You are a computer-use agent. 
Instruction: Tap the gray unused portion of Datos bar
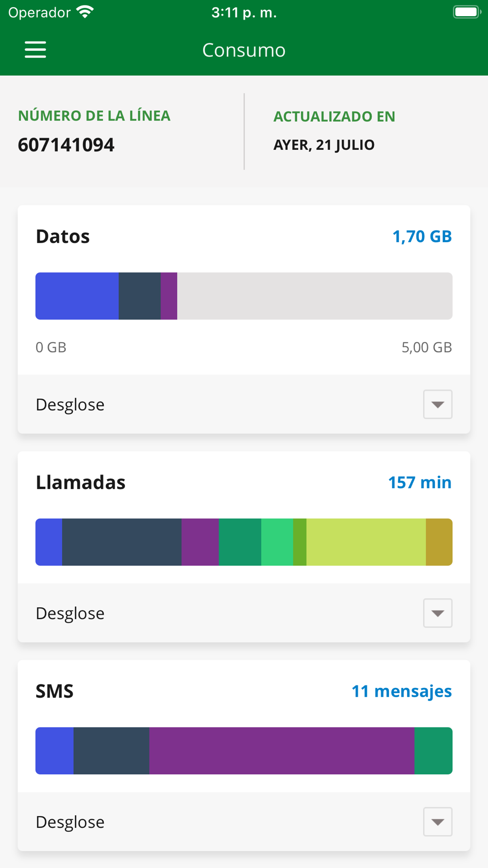(x=315, y=296)
